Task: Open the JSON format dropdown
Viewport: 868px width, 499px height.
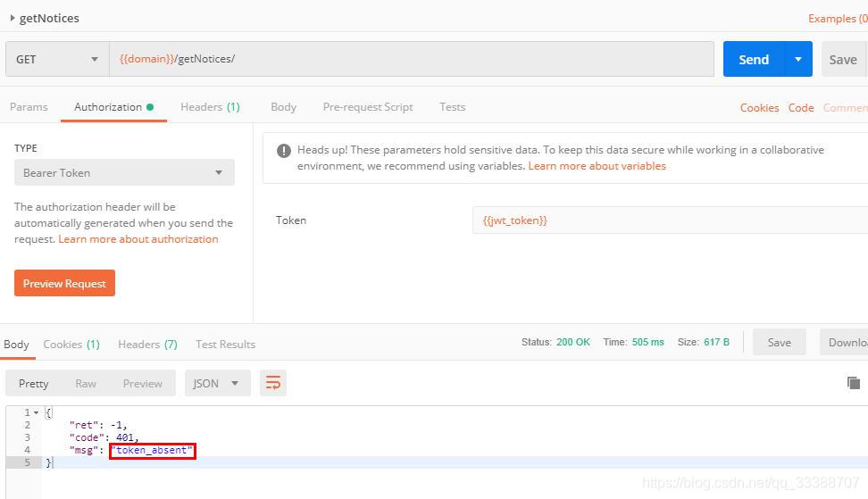Action: click(x=217, y=383)
